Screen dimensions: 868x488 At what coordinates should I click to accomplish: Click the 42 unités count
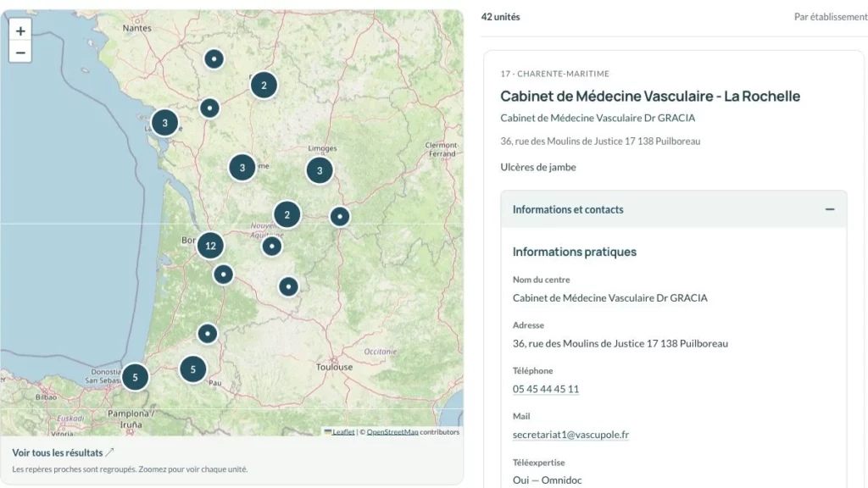(500, 17)
